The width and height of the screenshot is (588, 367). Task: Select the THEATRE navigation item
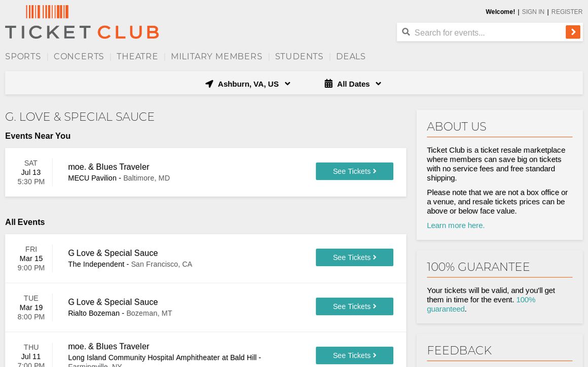pyautogui.click(x=137, y=56)
